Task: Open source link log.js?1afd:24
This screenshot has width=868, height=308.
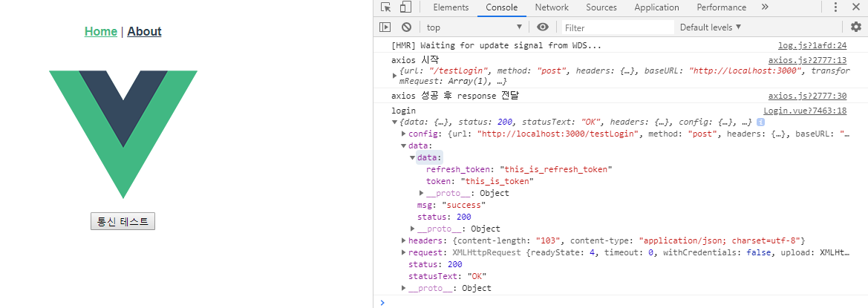Action: pyautogui.click(x=812, y=45)
